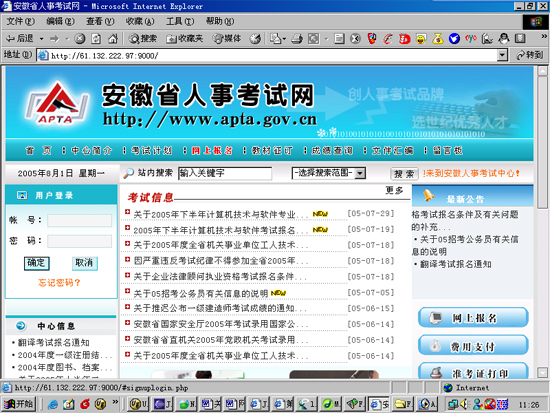550x413 pixels.
Task: Click the page scrollbar up arrow
Action: pyautogui.click(x=542, y=71)
